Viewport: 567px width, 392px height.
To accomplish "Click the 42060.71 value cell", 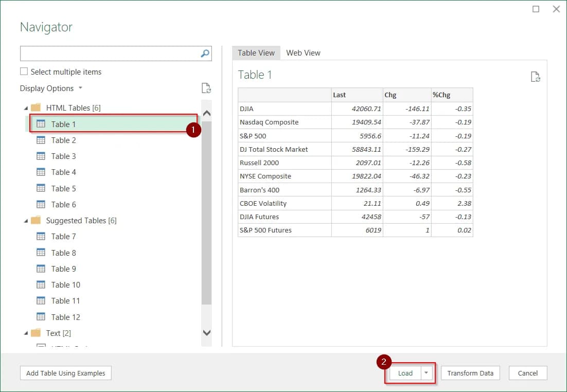I will pos(357,109).
